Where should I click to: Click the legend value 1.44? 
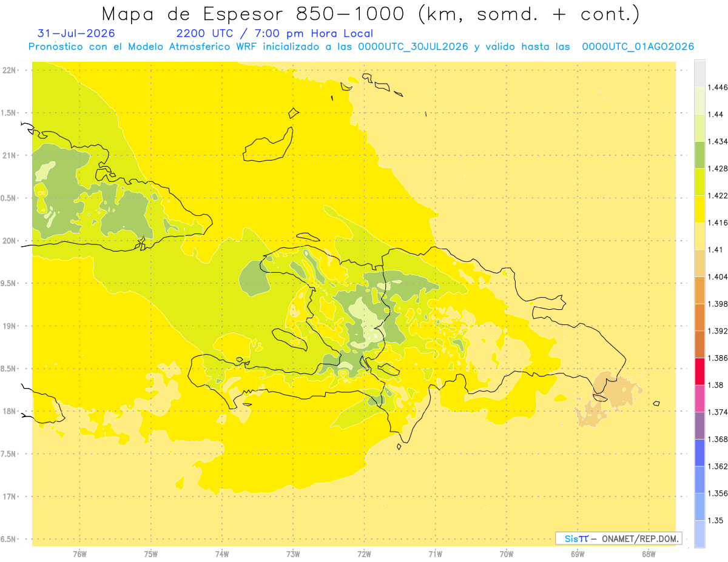[715, 114]
